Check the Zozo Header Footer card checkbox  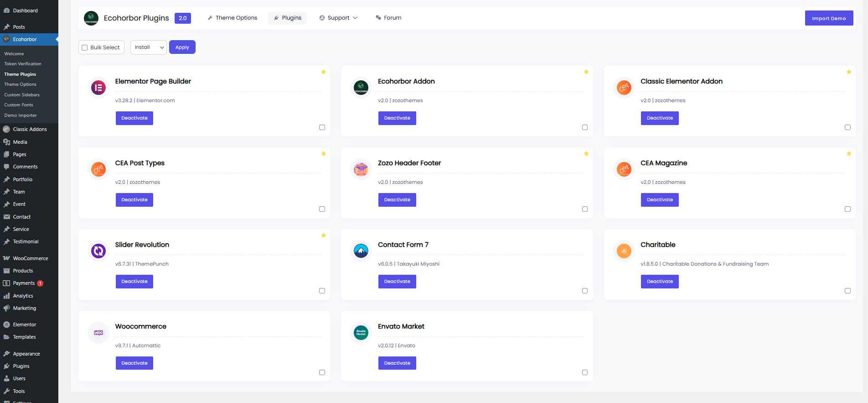(585, 209)
